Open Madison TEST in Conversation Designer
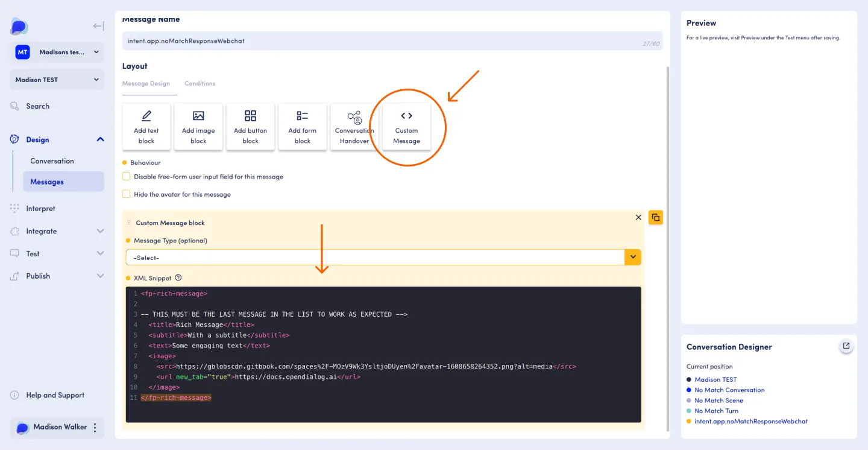 (715, 379)
